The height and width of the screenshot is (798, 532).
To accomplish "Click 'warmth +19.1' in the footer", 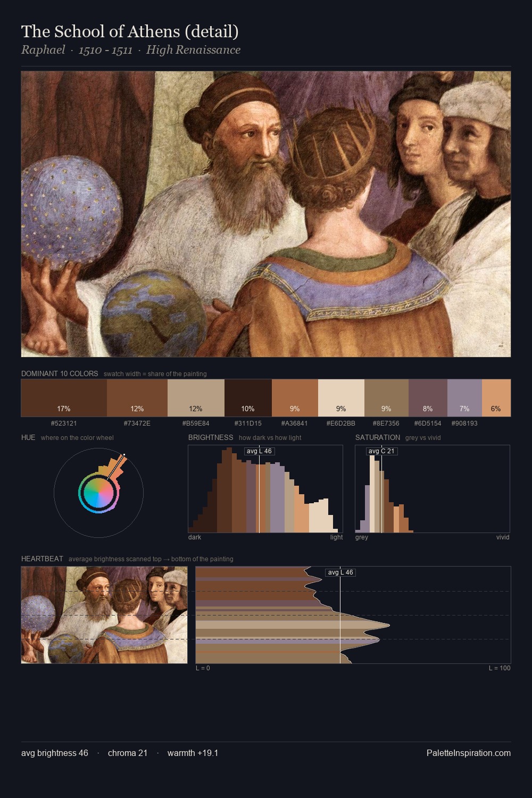I will click(193, 753).
